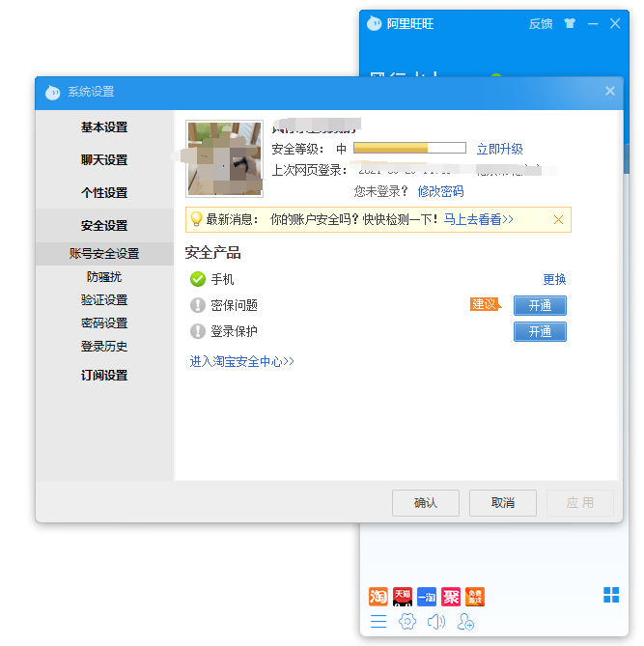Toggle the speaker sound icon
The height and width of the screenshot is (646, 644).
(x=436, y=622)
